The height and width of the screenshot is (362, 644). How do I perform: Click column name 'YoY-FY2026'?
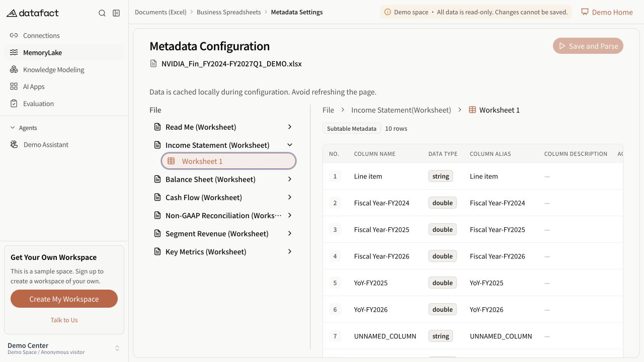pos(371,310)
